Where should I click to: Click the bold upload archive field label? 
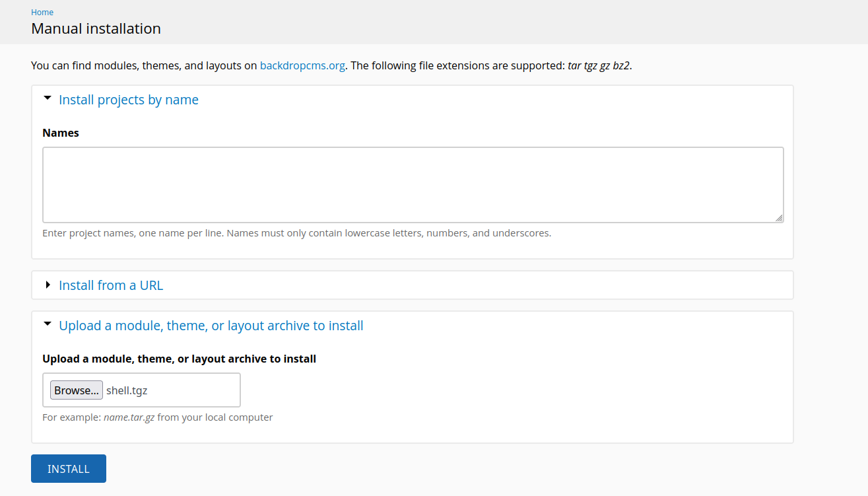179,359
